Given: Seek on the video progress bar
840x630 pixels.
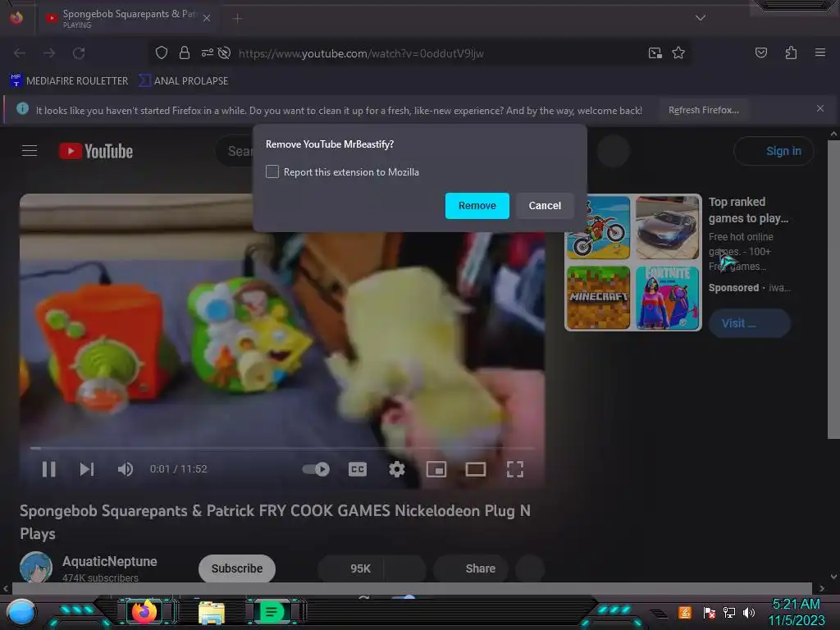Looking at the screenshot, I should tap(282, 448).
